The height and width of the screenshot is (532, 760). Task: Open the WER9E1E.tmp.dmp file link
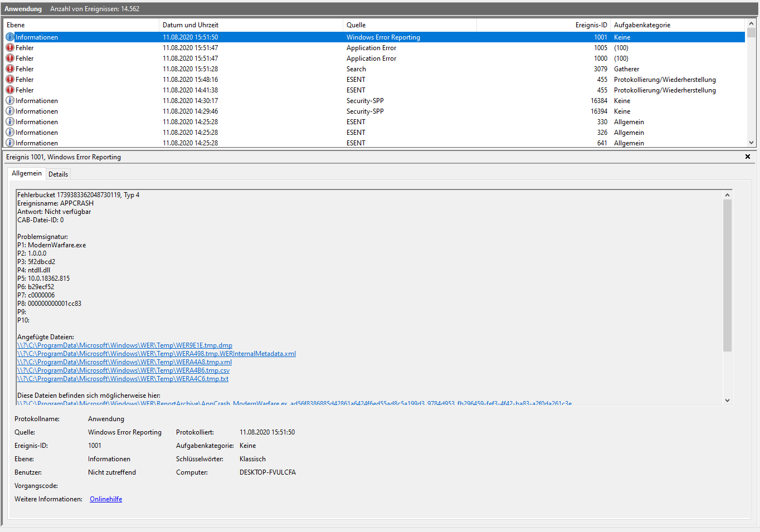click(x=125, y=345)
